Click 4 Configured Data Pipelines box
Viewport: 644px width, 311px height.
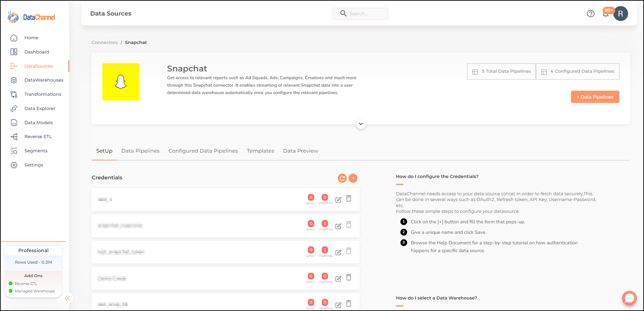click(x=577, y=71)
